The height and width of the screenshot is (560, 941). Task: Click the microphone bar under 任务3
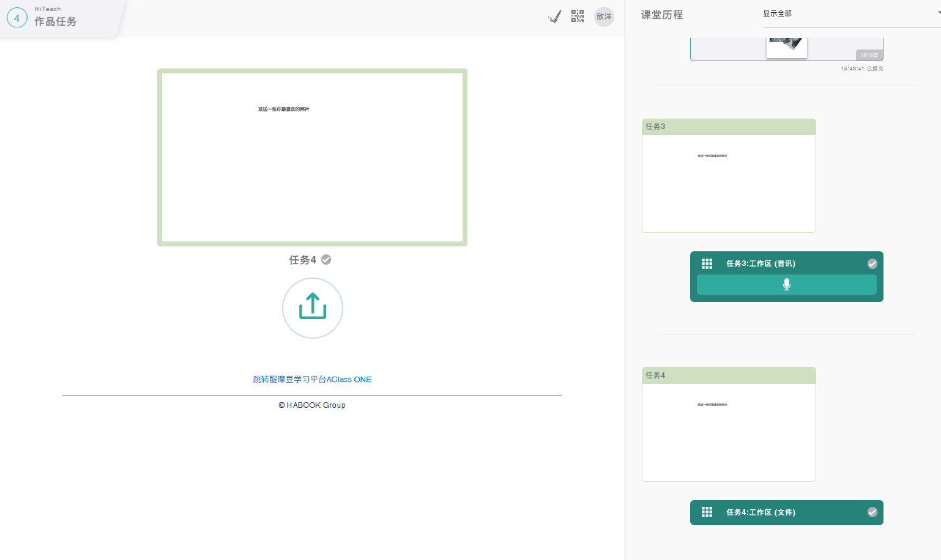tap(786, 284)
